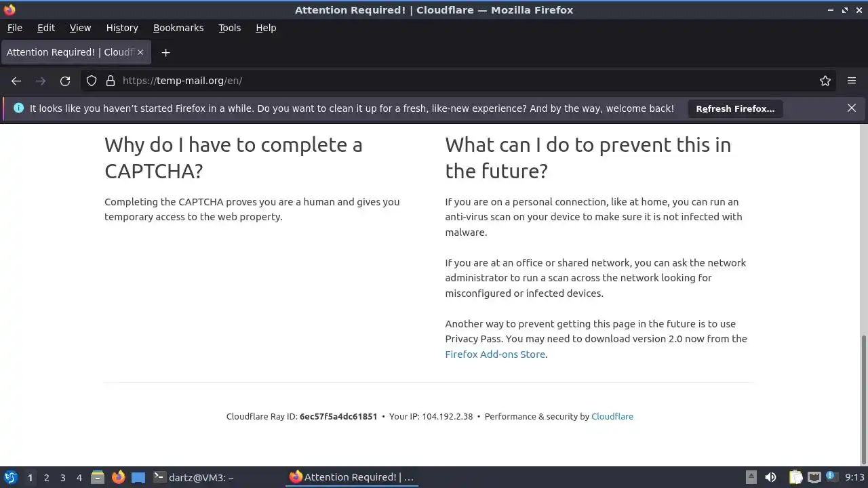
Task: Open the History menu
Action: coord(122,28)
